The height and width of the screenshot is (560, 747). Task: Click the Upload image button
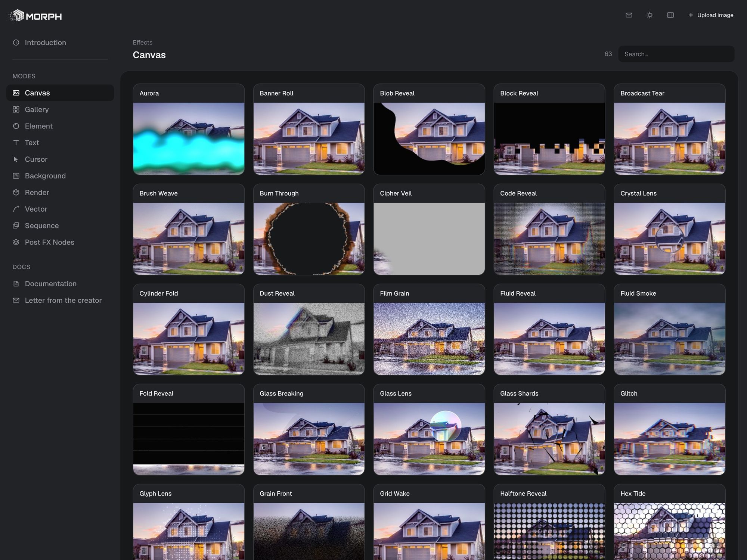pos(710,15)
